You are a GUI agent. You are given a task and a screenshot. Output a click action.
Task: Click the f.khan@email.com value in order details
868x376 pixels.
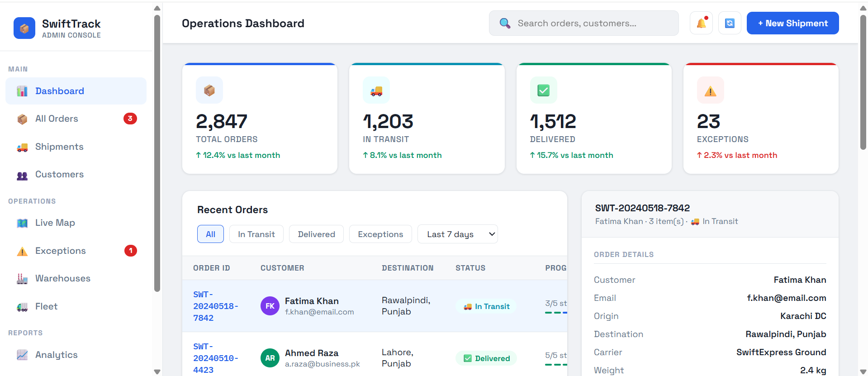tap(786, 298)
